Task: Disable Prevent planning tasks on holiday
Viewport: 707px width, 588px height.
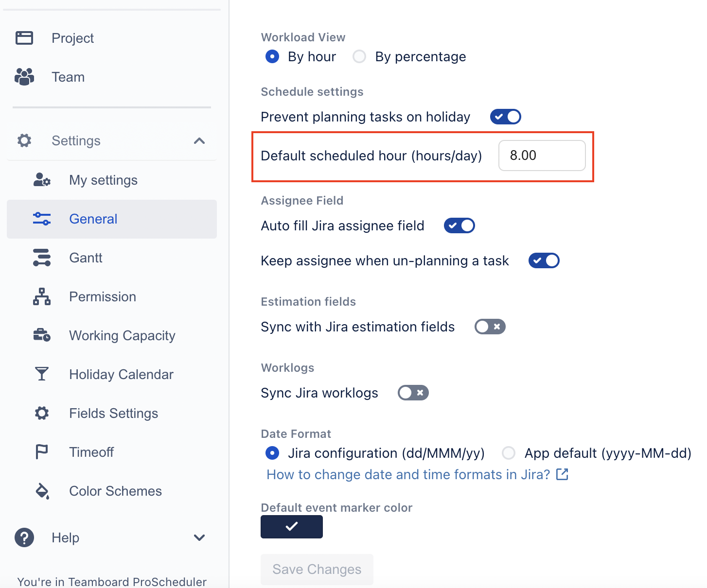Action: [505, 117]
